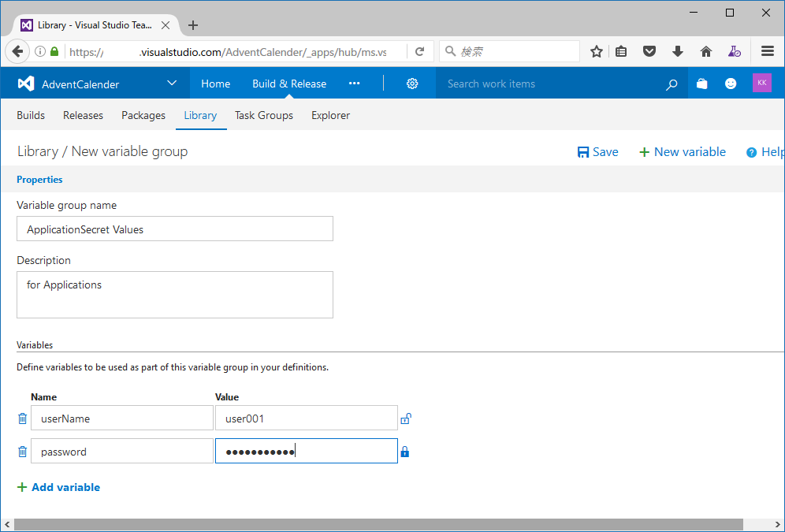The image size is (785, 532).
Task: Click the AdventCalender project name
Action: [x=80, y=84]
